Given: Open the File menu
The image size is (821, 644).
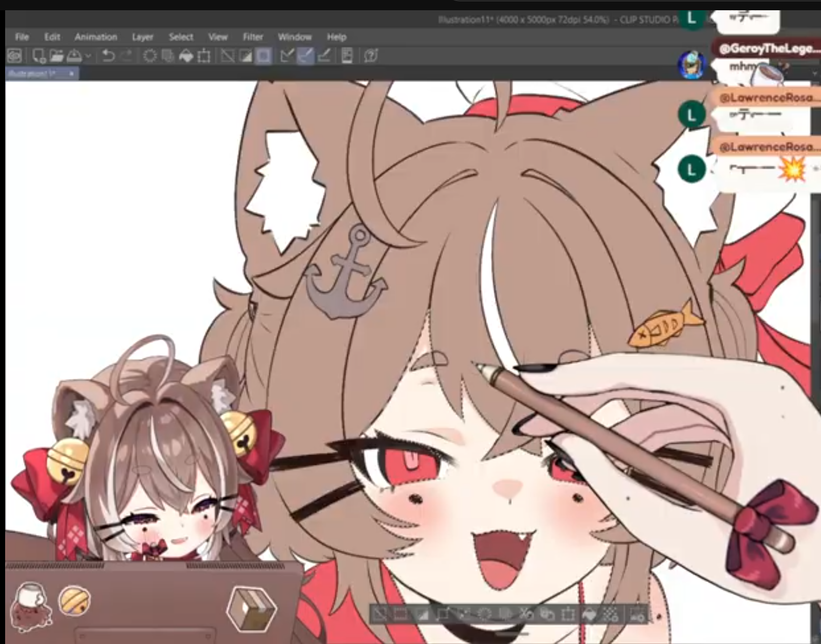Looking at the screenshot, I should [21, 37].
